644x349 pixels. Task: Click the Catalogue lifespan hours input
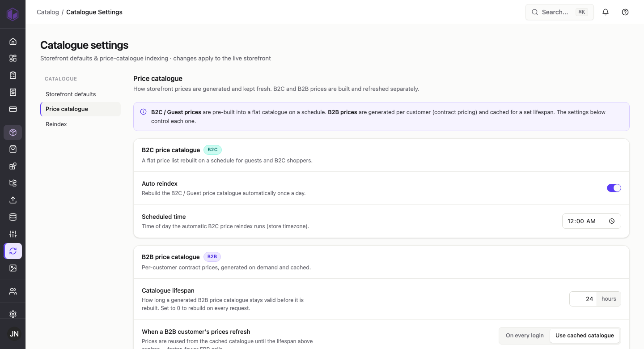[584, 299]
